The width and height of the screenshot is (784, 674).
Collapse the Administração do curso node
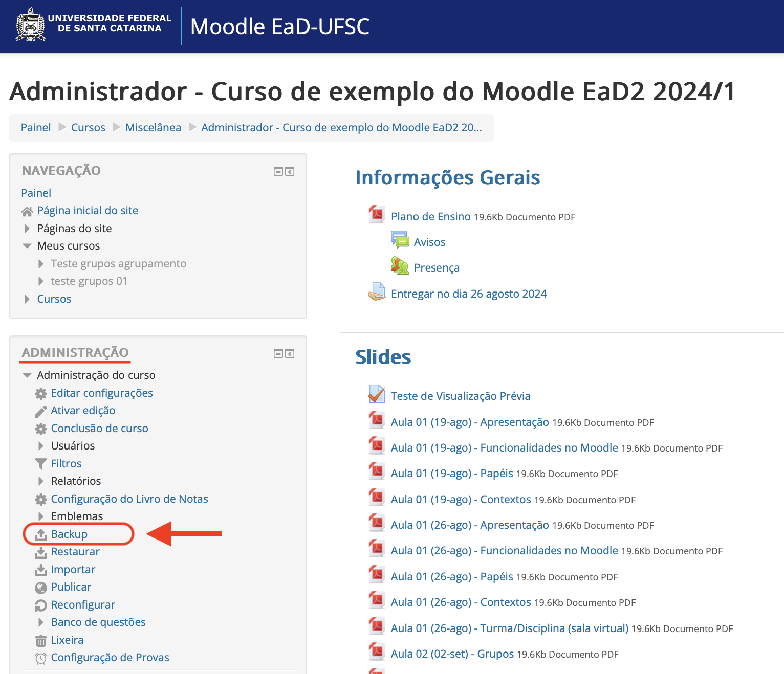pyautogui.click(x=27, y=375)
